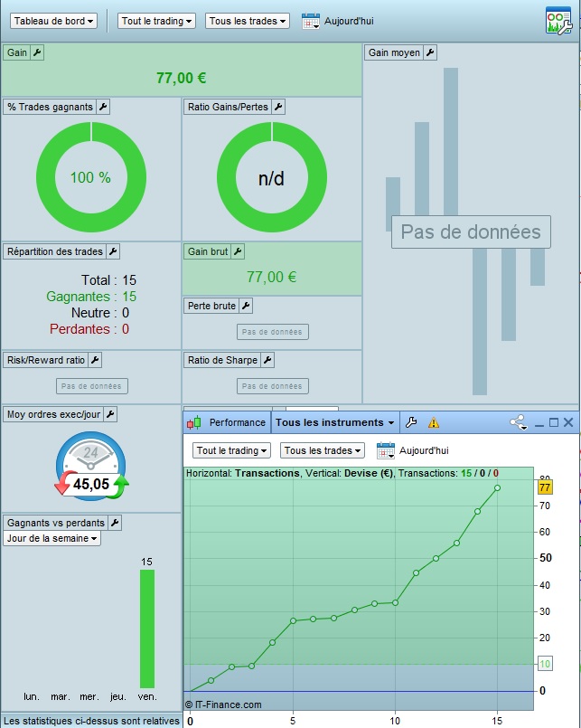The width and height of the screenshot is (581, 728).
Task: Click the wrench next to Gagnants vs perdants
Action: click(x=115, y=523)
